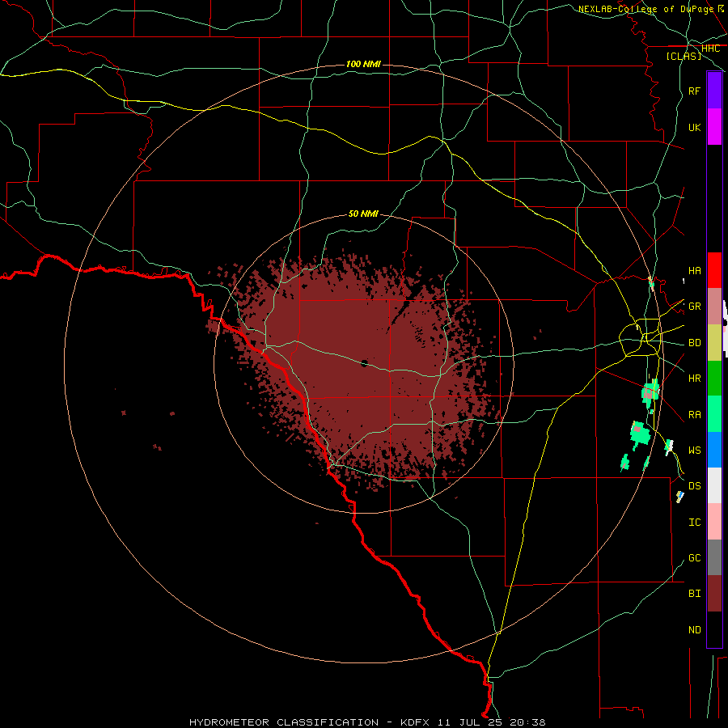Select the GC legend label

[694, 557]
